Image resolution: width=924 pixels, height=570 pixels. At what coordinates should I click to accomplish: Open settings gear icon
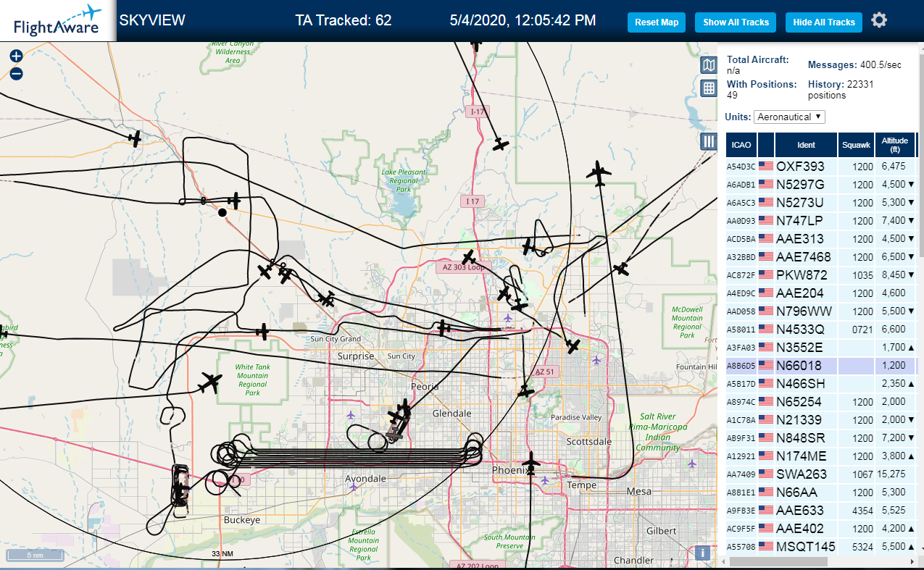click(x=879, y=20)
